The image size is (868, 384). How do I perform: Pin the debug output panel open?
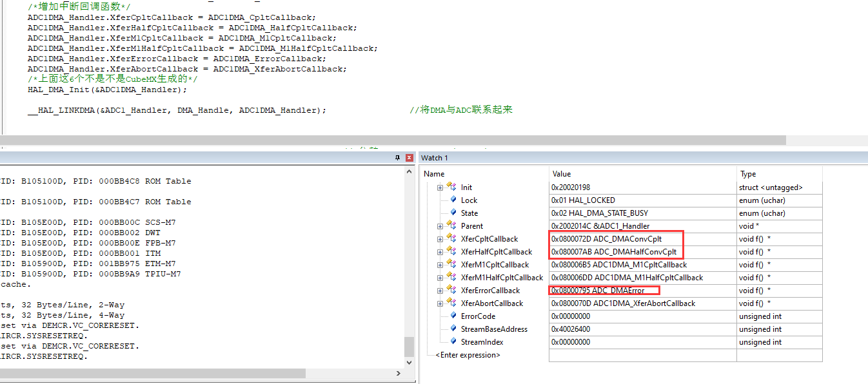tap(396, 157)
